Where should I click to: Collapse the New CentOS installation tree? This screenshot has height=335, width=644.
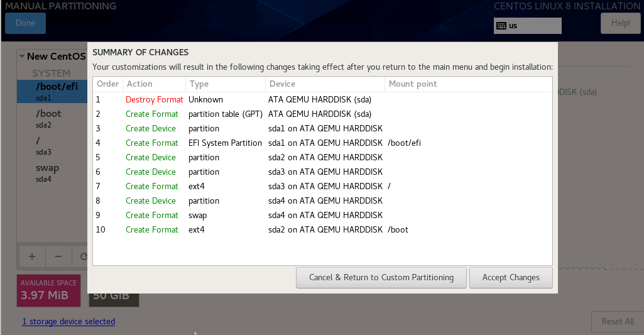pos(22,57)
